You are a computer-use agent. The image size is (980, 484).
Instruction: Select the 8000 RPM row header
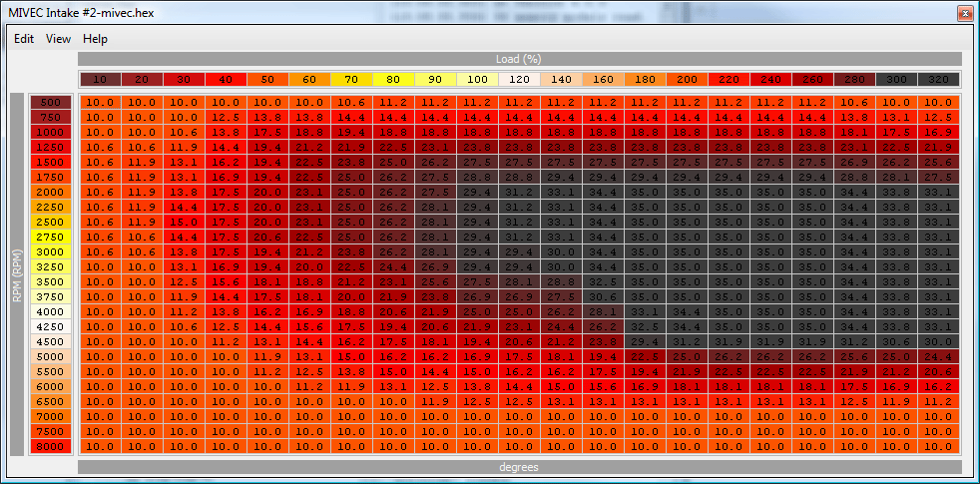(x=51, y=446)
